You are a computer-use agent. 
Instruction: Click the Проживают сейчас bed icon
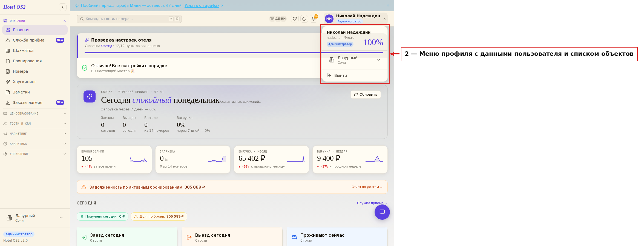pos(294,237)
